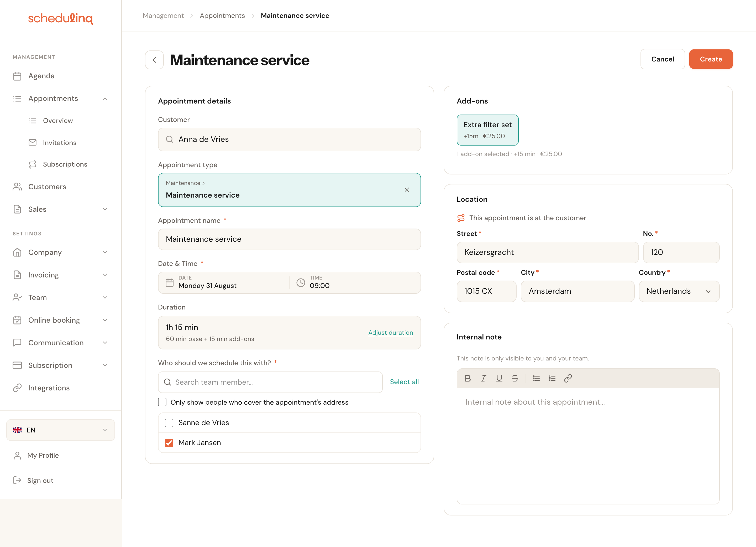Click the clock icon in the Time field
Image resolution: width=756 pixels, height=547 pixels.
click(301, 283)
